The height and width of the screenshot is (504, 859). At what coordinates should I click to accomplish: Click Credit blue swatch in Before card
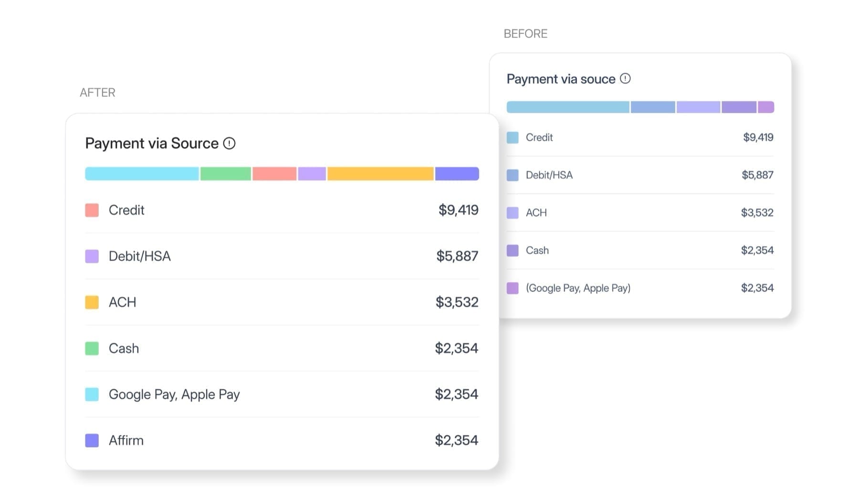pos(513,137)
